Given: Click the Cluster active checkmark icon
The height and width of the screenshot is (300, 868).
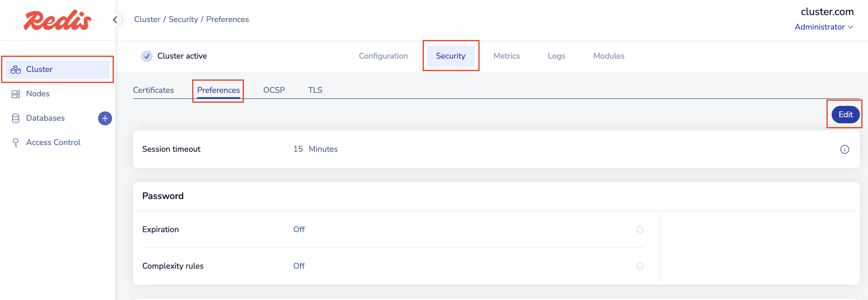Looking at the screenshot, I should pos(147,56).
